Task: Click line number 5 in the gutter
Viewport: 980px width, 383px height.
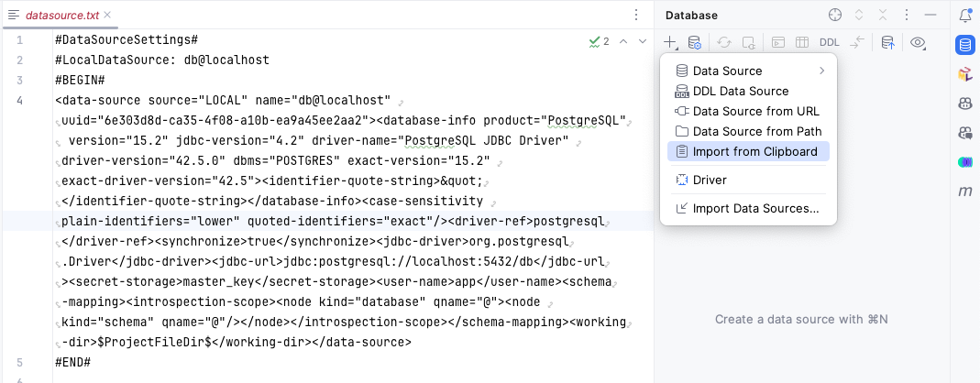Action: [20, 362]
